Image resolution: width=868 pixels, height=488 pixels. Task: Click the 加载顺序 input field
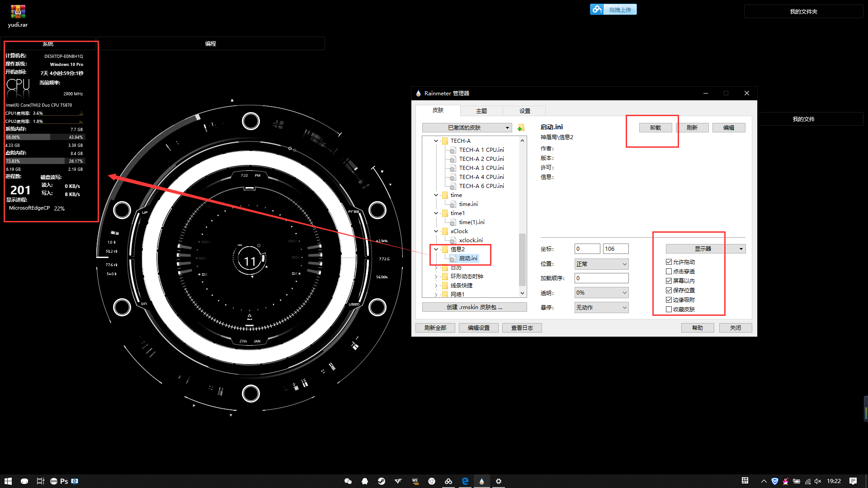click(x=601, y=278)
